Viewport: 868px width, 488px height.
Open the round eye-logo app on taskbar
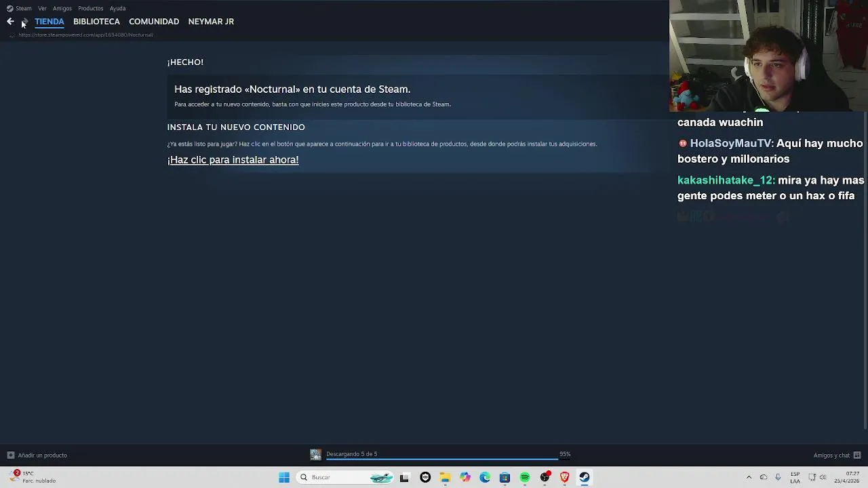pyautogui.click(x=425, y=478)
